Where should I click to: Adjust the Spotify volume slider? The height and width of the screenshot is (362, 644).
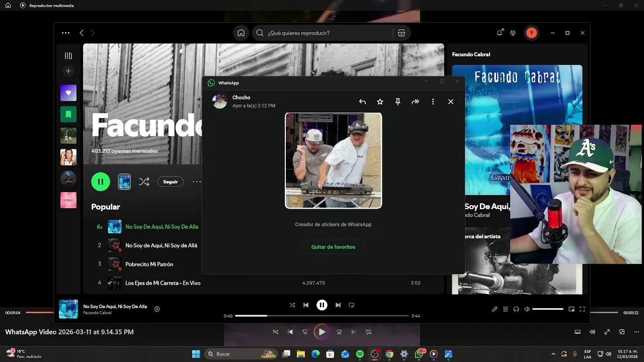[547, 309]
